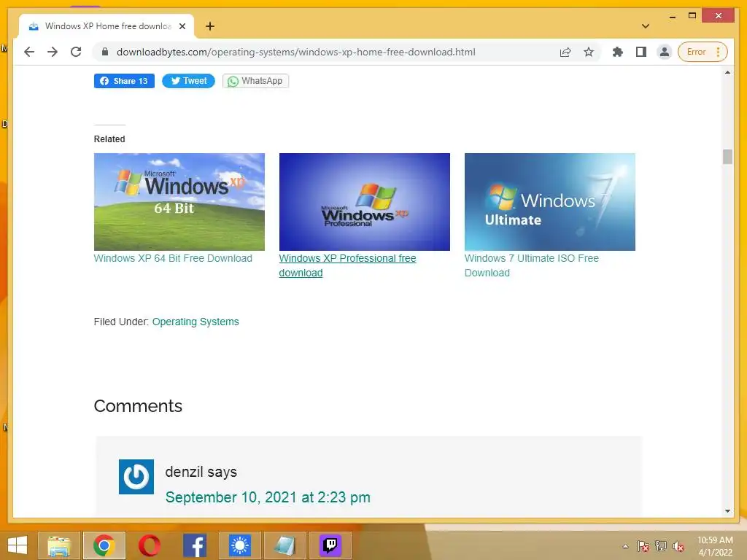Follow Windows XP Professional free download link
The height and width of the screenshot is (560, 747).
pyautogui.click(x=347, y=265)
